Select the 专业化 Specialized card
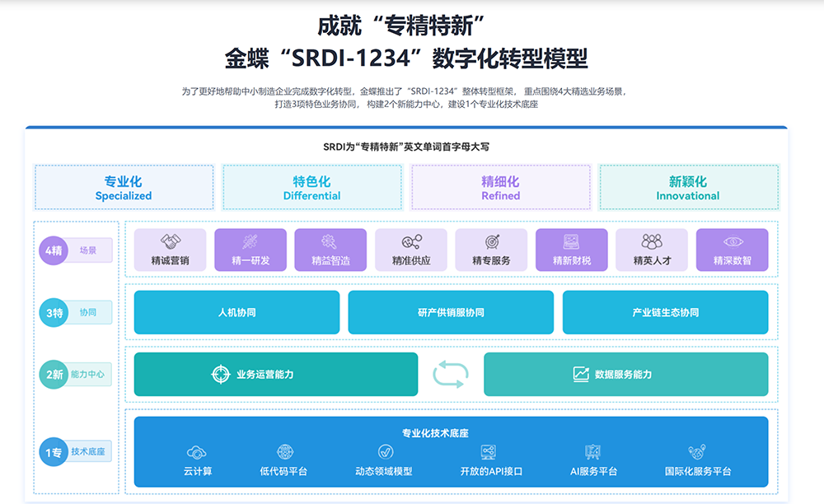The height and width of the screenshot is (504, 824). (x=124, y=188)
